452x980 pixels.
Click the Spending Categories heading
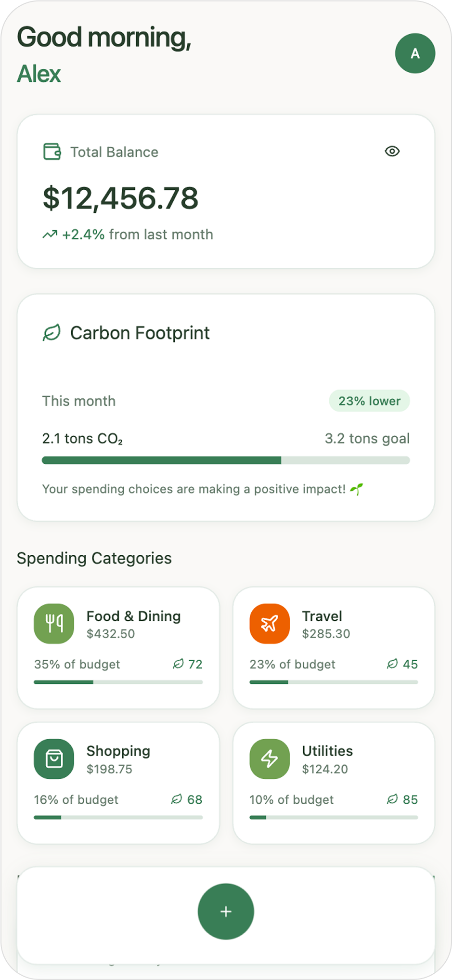94,558
